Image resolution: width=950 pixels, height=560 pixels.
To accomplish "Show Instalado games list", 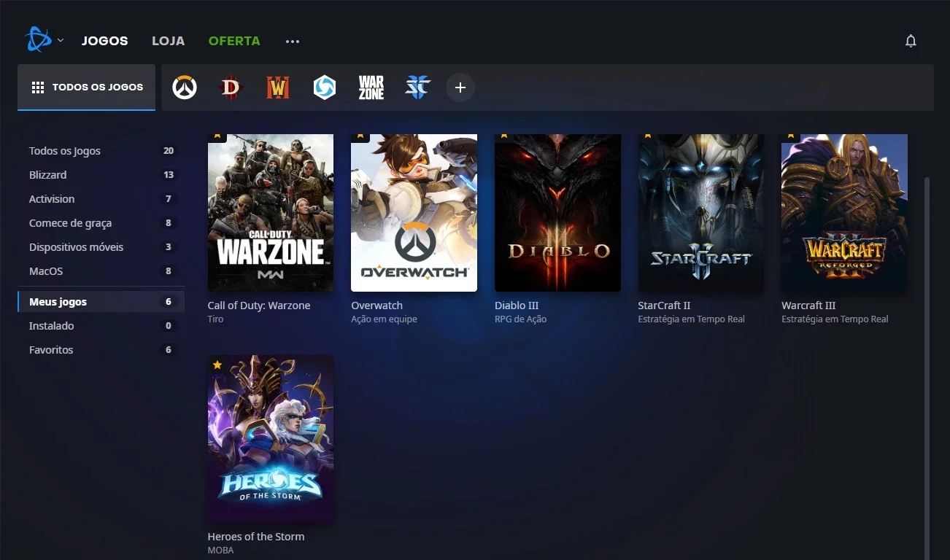I will [x=101, y=326].
